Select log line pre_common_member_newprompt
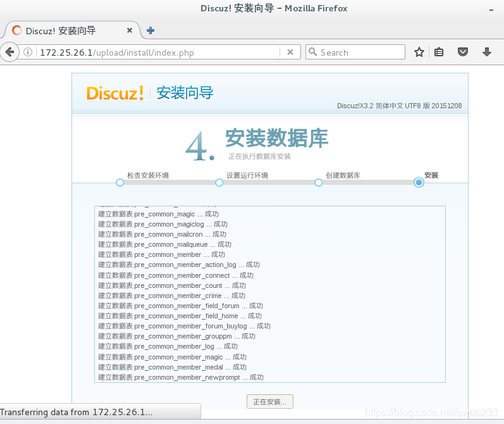Viewport: 504px width, 424px height. click(181, 378)
